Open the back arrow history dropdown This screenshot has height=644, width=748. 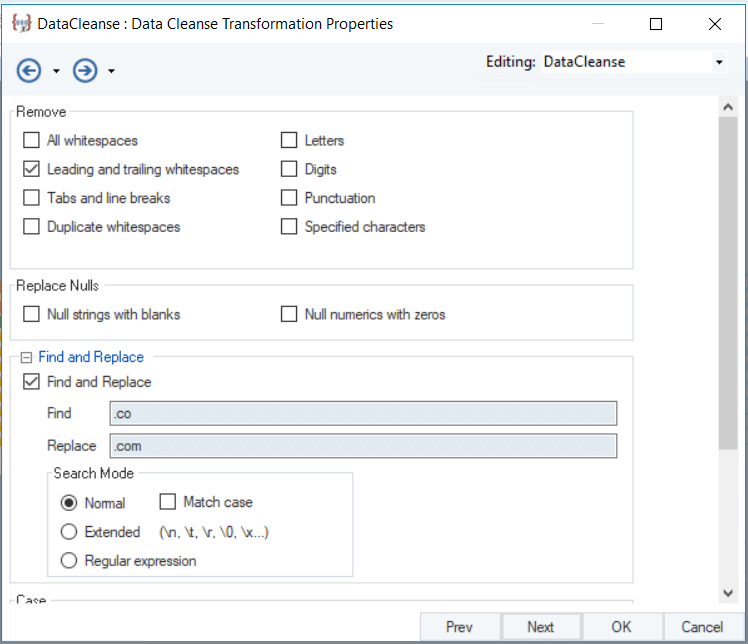(x=56, y=72)
